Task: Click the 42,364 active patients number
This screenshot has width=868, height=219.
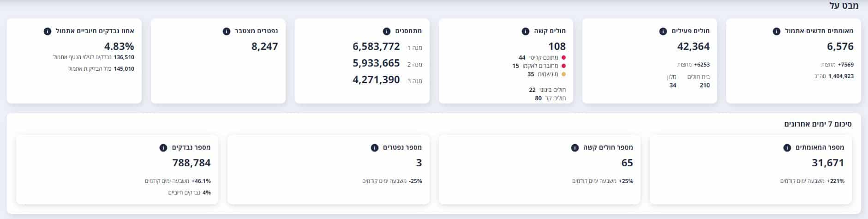Action: point(693,47)
